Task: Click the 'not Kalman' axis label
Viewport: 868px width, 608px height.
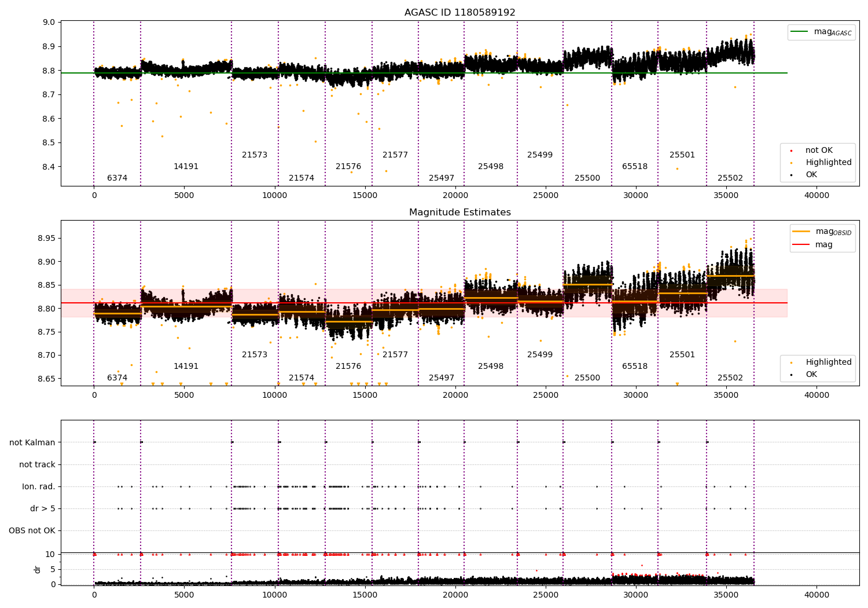Action: point(32,442)
